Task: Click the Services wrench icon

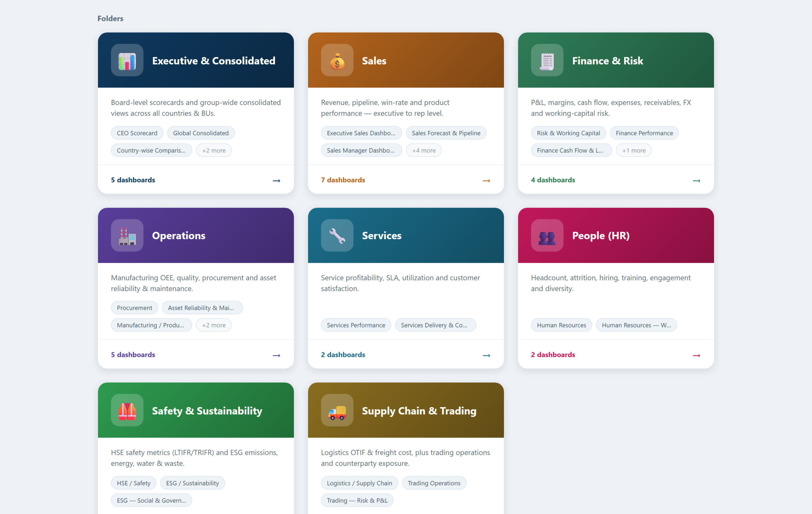Action: click(337, 235)
